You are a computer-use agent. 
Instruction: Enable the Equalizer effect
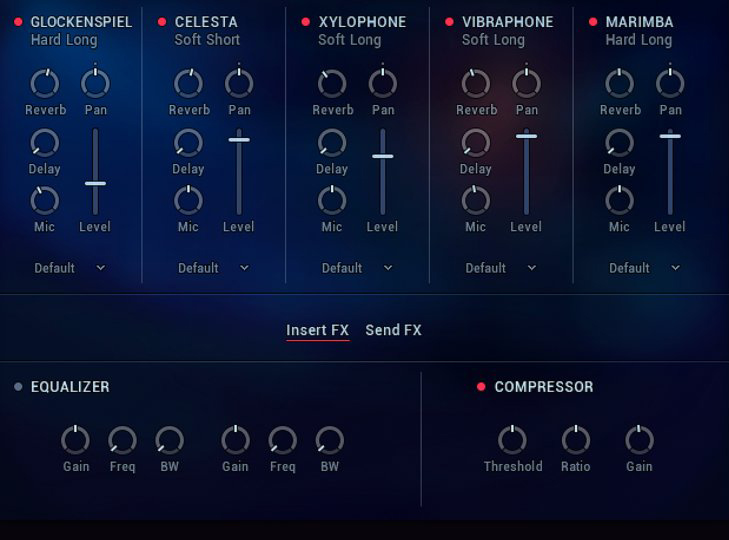18,387
